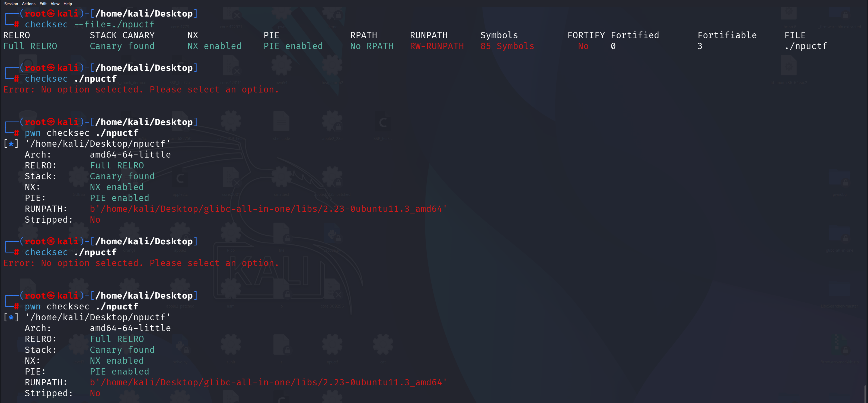Screen dimensions: 868x403
Task: Click 'amd64-64-little' in the last pwn output
Action: [130, 328]
